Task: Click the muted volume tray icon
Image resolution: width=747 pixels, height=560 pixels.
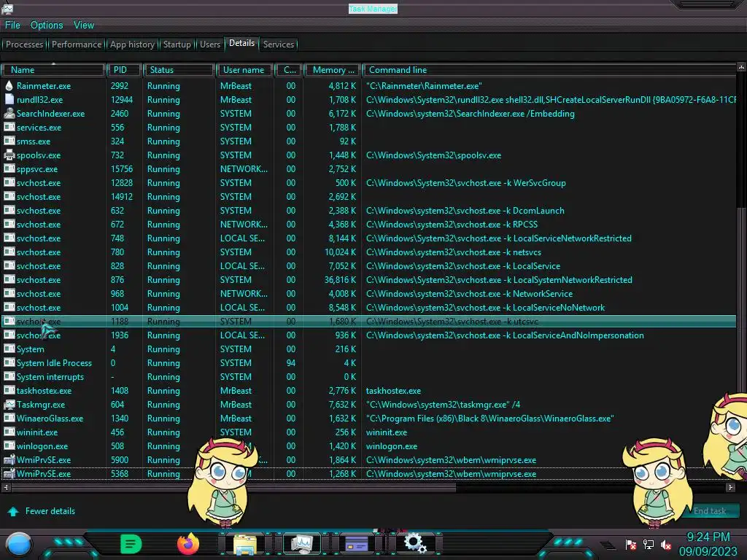Action: [x=666, y=544]
